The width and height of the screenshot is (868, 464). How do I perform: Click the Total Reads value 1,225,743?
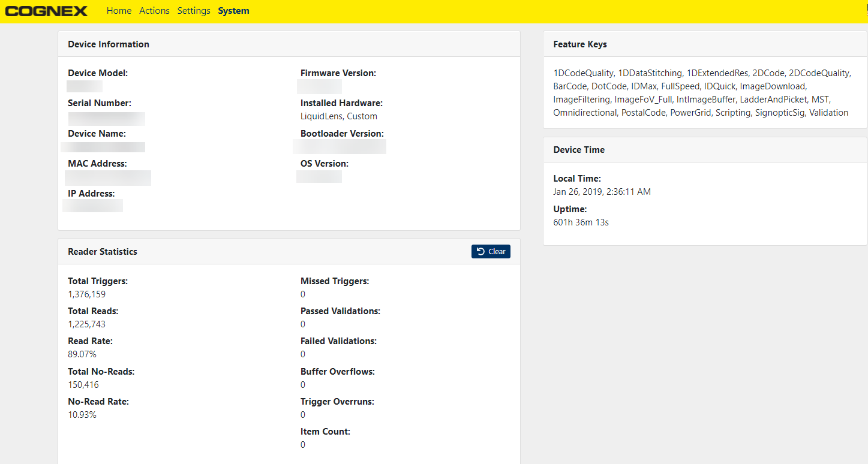click(x=87, y=324)
